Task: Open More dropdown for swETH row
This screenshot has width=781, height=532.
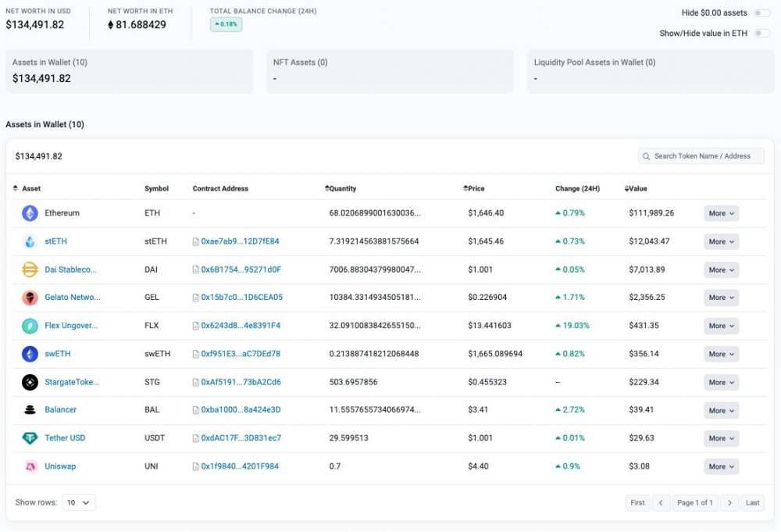Action: (721, 354)
